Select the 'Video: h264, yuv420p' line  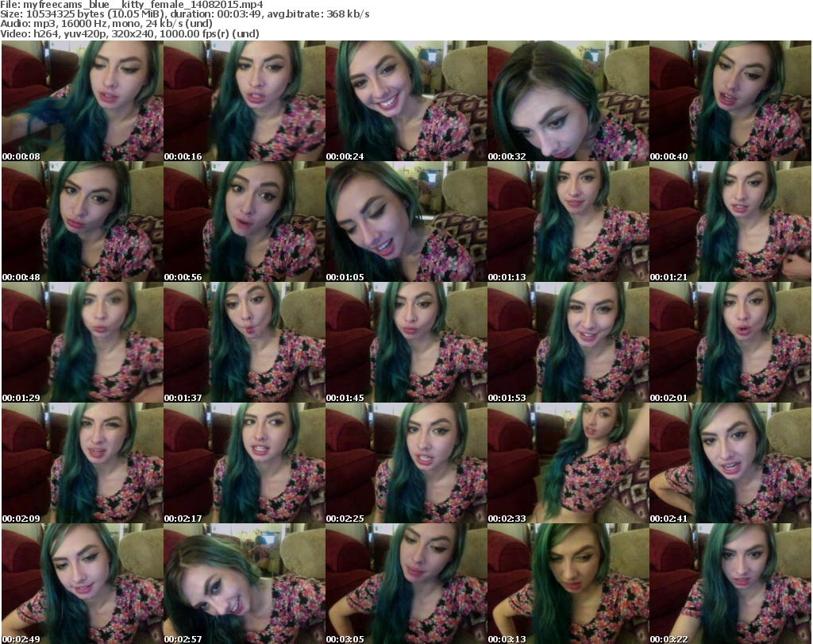click(129, 33)
